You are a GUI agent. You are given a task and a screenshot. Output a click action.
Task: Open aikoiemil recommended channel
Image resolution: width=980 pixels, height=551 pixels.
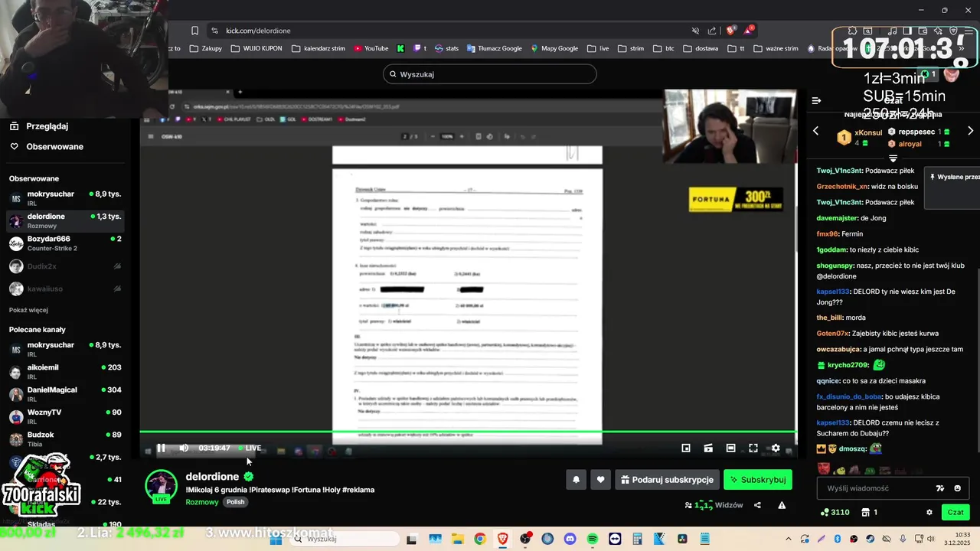[65, 371]
